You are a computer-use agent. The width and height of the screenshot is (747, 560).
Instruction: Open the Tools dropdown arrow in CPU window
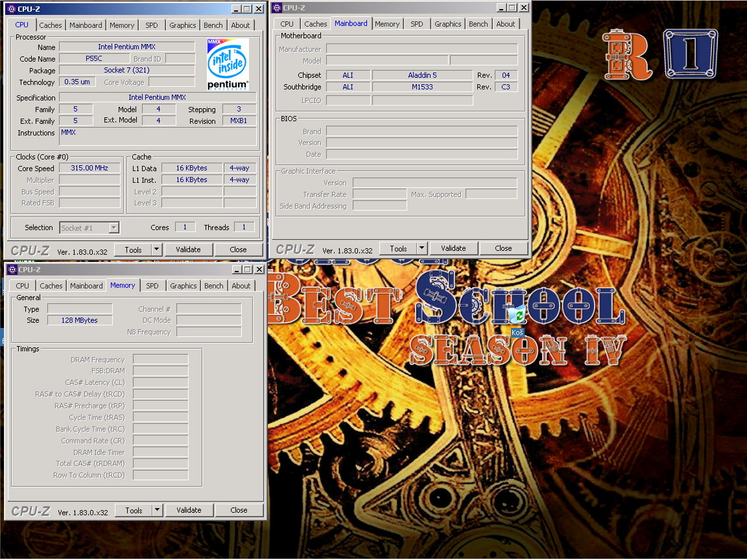(x=157, y=250)
